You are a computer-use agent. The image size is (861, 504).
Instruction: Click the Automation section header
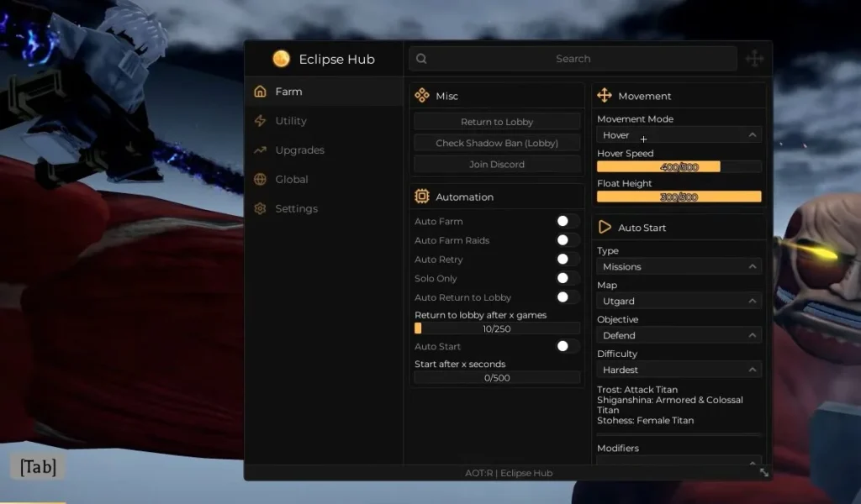(497, 197)
